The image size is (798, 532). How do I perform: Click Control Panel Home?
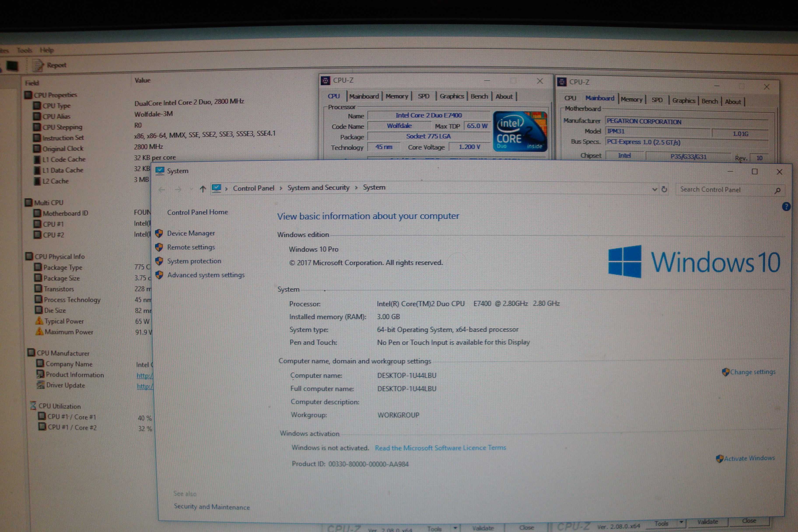(x=198, y=212)
